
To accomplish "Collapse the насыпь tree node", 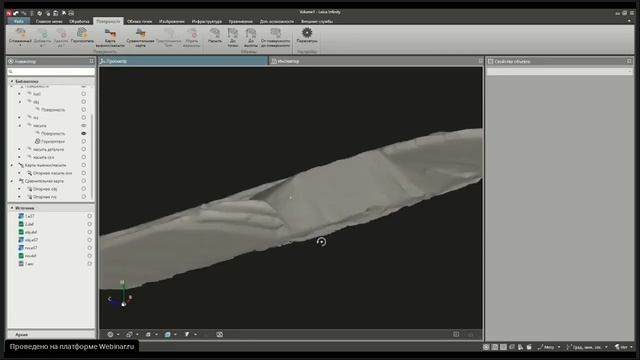I will click(20, 125).
